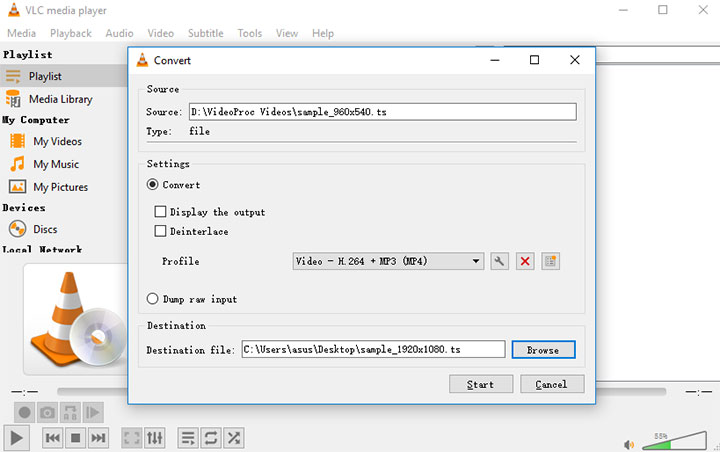Toggle fullscreen video button
The height and width of the screenshot is (452, 720).
coord(132,438)
